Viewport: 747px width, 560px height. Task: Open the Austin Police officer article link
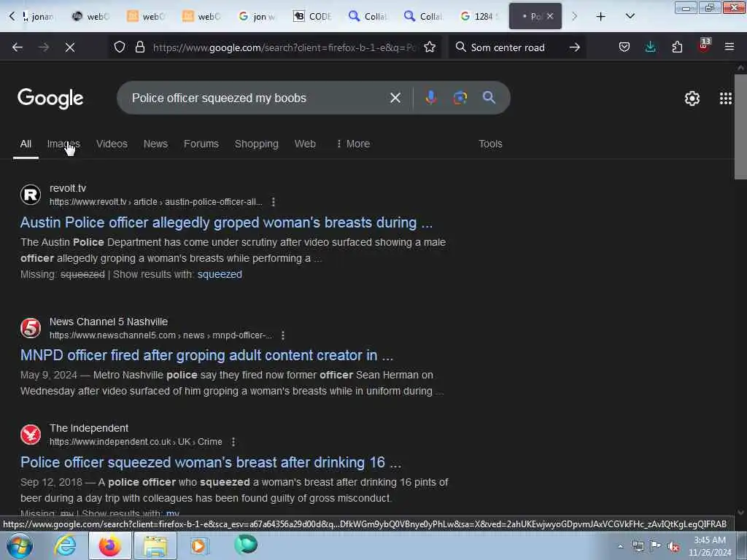point(226,222)
